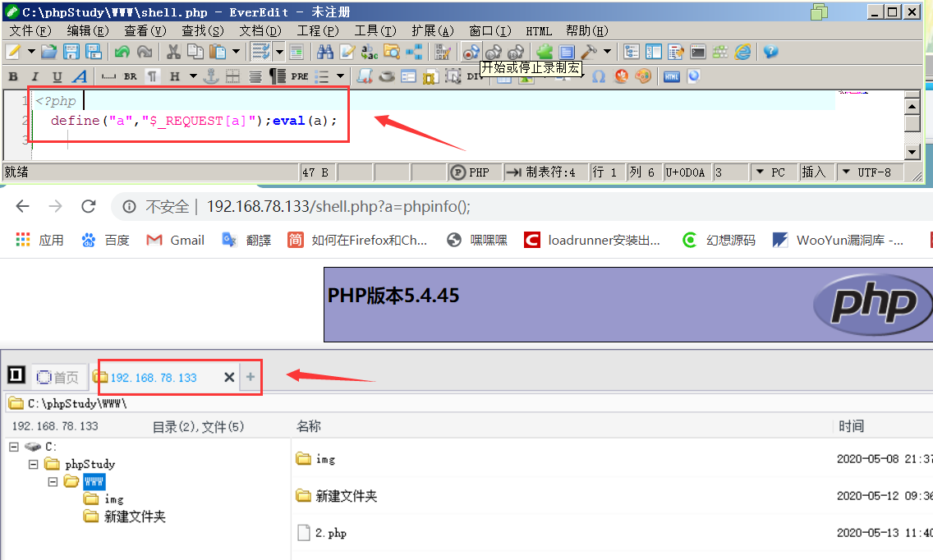Screen dimensions: 933x560
Task: Click the Copy icon
Action: tap(195, 53)
